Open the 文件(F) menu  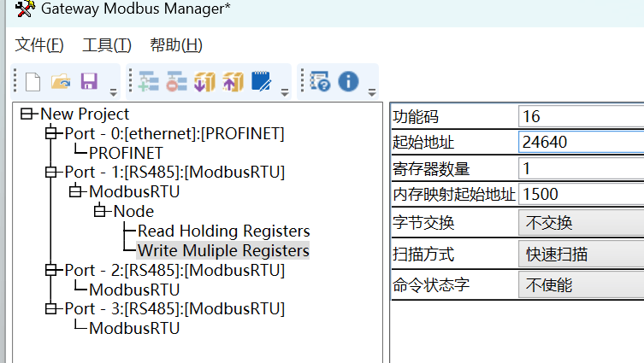[39, 44]
